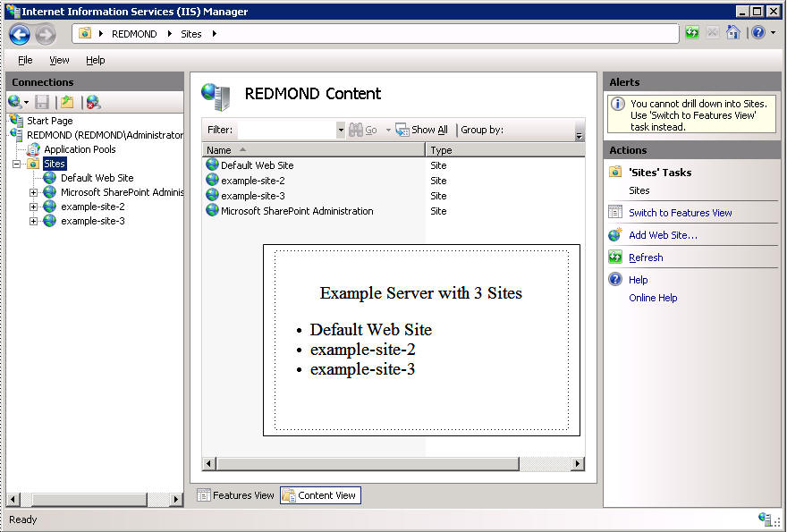The width and height of the screenshot is (787, 532).
Task: Select Content View at the bottom
Action: point(319,495)
